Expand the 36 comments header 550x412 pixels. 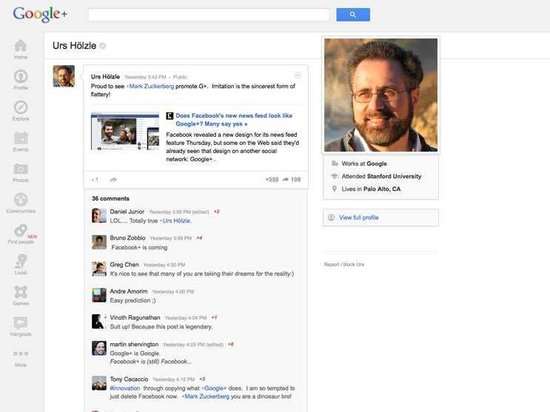tap(110, 198)
